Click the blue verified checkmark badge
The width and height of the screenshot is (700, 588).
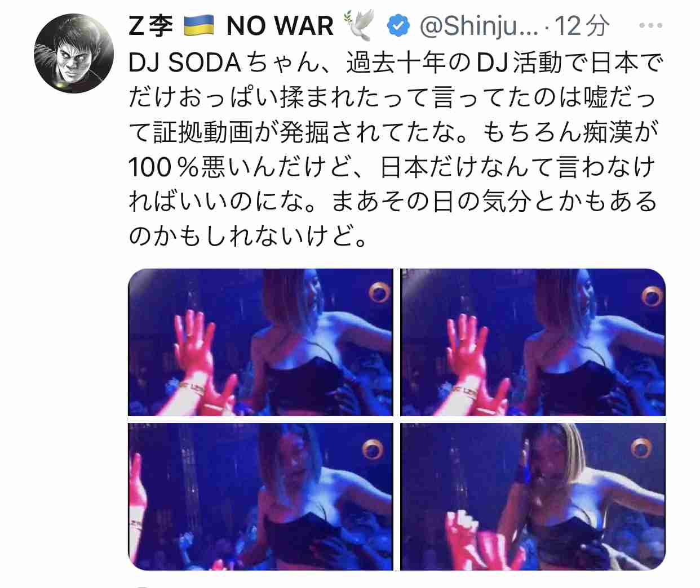point(398,26)
